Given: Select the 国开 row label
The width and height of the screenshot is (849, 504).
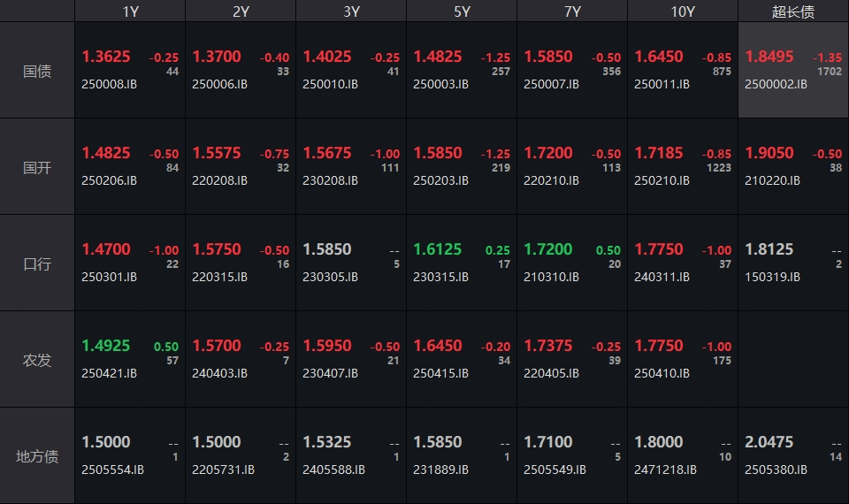Looking at the screenshot, I should point(37,167).
